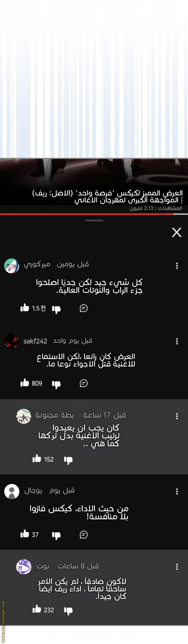Open more options for ميركوري's comment
Screen dimensions: 188x644
tap(177, 266)
